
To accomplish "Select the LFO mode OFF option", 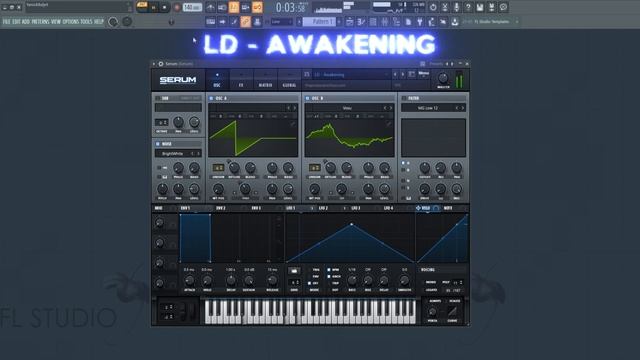I will (x=310, y=283).
